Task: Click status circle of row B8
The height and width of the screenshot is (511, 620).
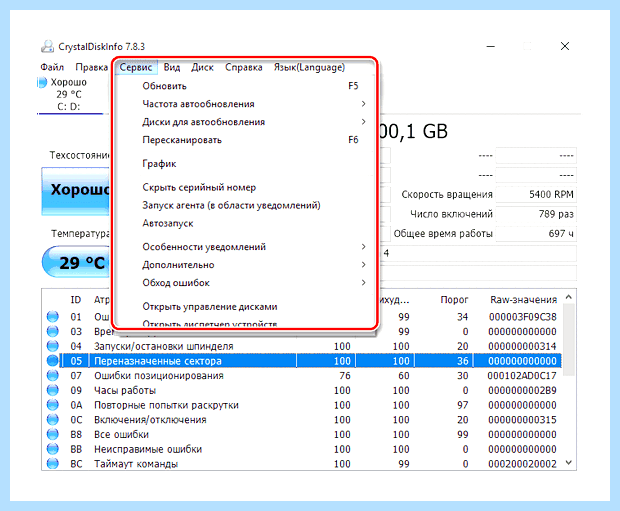Action: [53, 434]
